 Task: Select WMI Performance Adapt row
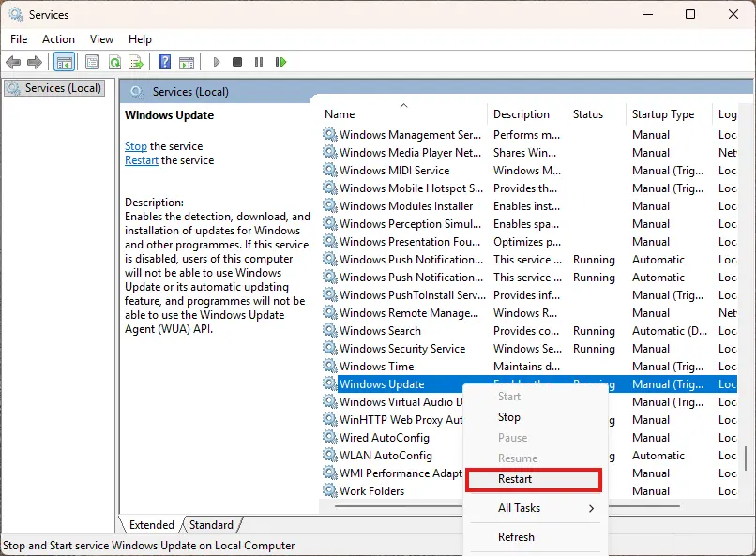coord(401,473)
